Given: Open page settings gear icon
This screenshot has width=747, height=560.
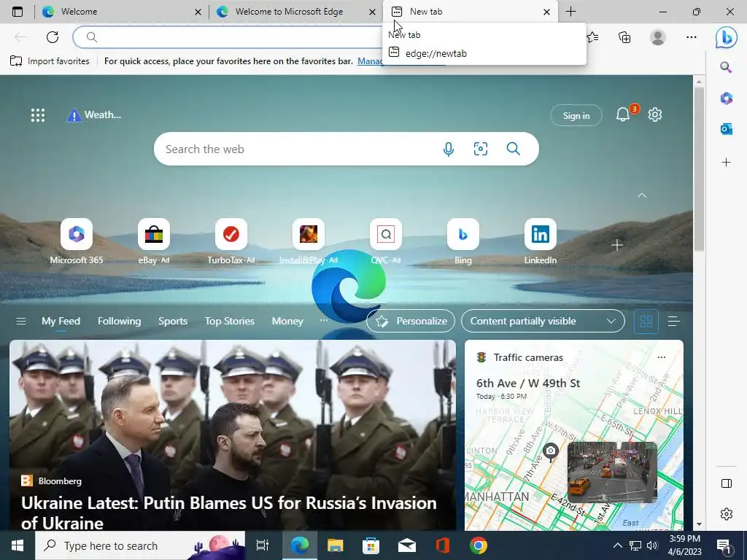Looking at the screenshot, I should 655,114.
